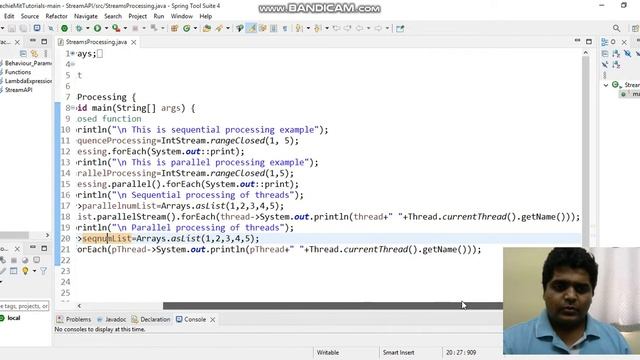The image size is (640, 360).
Task: Click the Toggle Block Selection icon
Action: click(x=273, y=28)
